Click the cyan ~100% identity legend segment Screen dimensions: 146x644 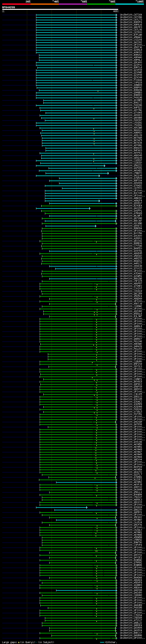[x=130, y=4]
